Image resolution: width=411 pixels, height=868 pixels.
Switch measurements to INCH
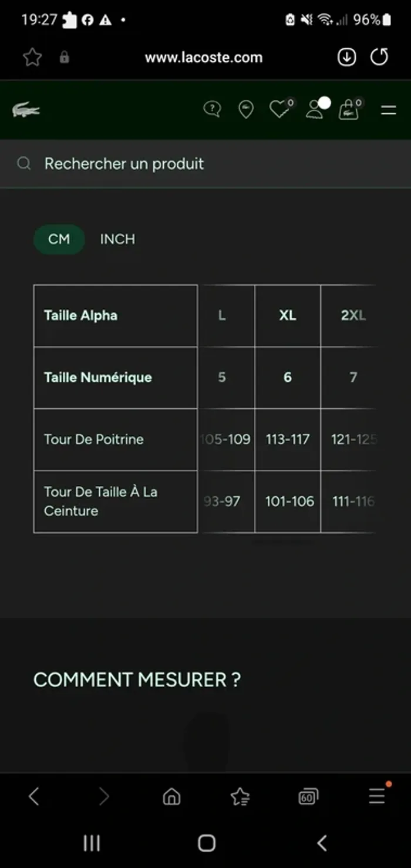click(x=117, y=239)
